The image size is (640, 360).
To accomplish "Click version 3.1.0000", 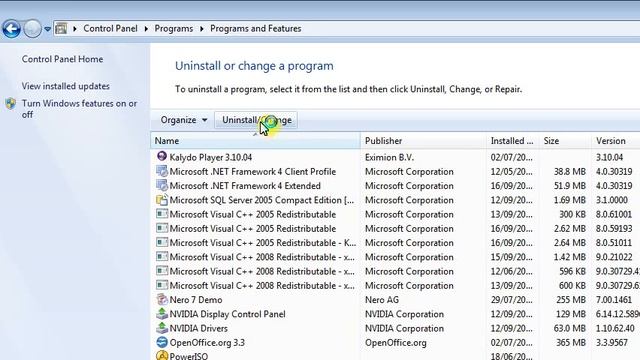I will coord(612,200).
